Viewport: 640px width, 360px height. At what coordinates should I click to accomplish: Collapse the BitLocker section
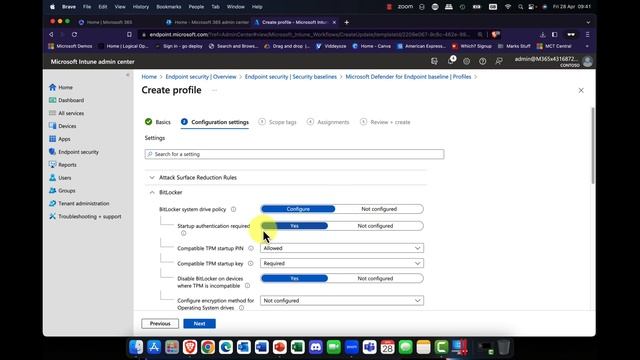pyautogui.click(x=152, y=192)
